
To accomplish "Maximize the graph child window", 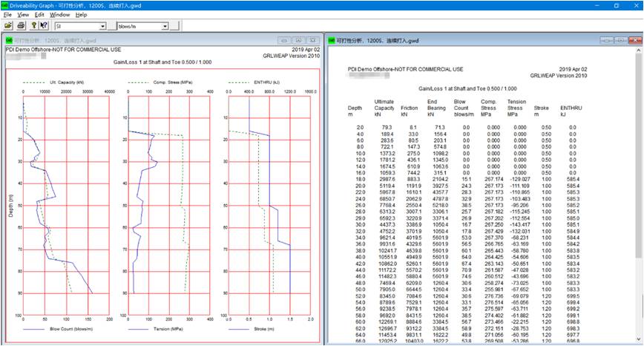I will (298, 39).
